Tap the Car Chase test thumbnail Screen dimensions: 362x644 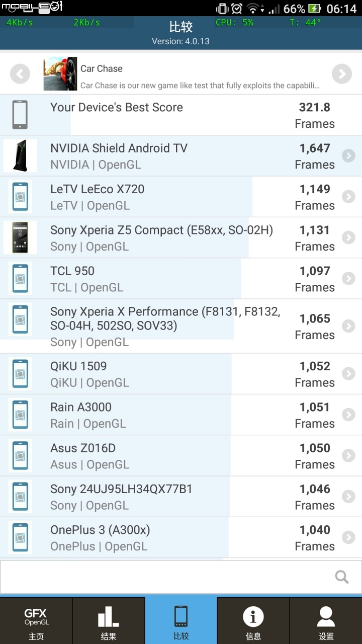(x=60, y=74)
